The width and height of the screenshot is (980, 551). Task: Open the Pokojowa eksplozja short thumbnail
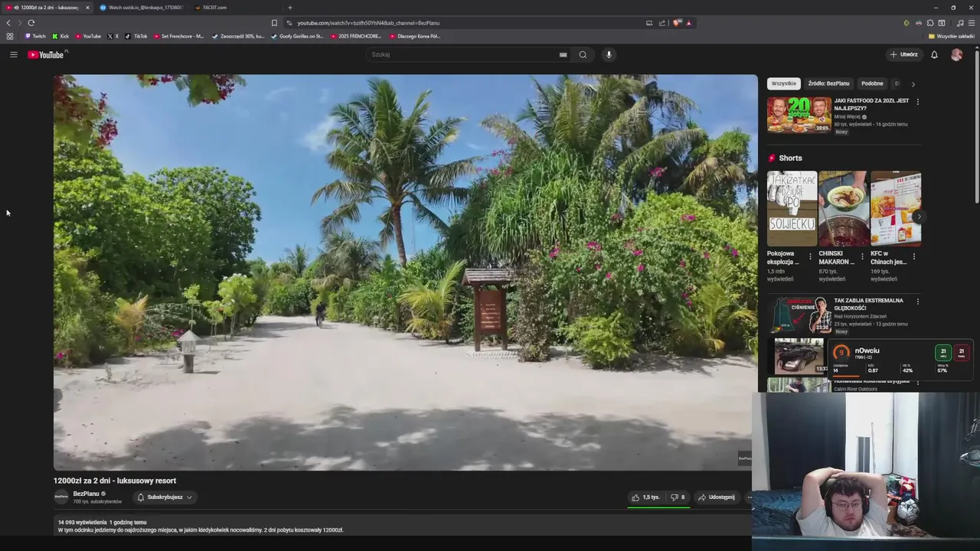click(x=792, y=208)
